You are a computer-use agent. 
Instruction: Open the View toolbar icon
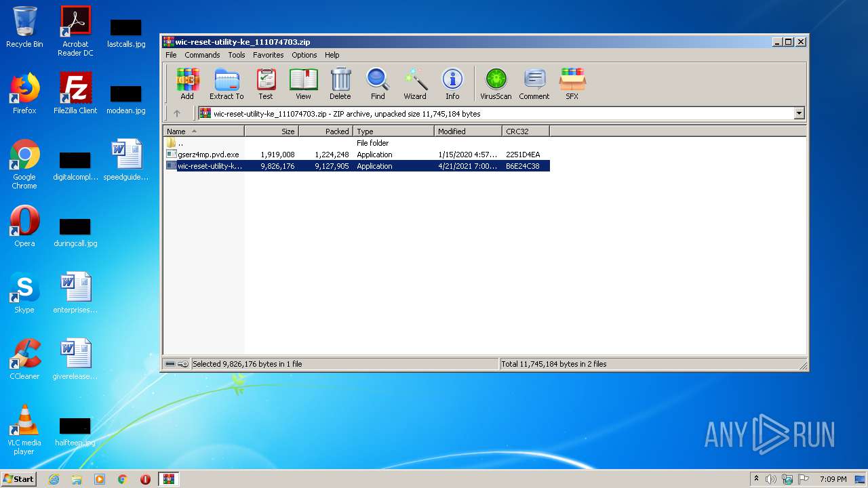coord(303,84)
